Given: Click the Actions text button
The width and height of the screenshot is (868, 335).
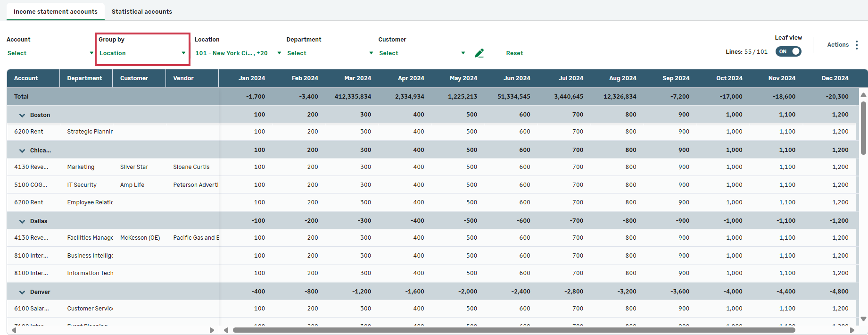Looking at the screenshot, I should click(x=838, y=45).
